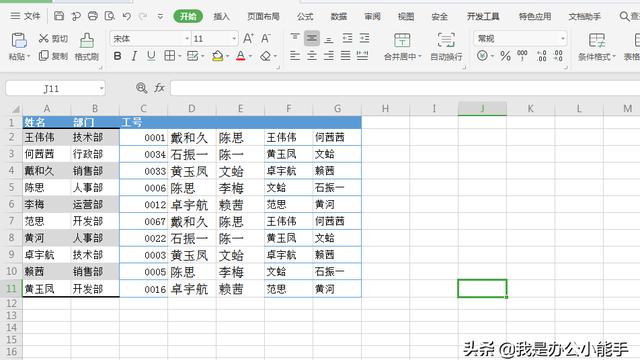Toggle horizontal center alignment

[x=312, y=56]
